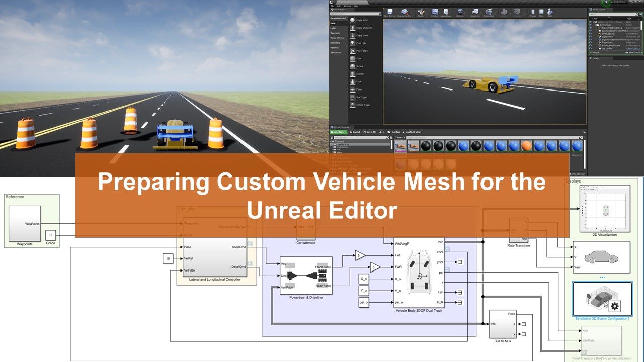
Task: Toggle visibility of Light Source in World Outliner
Action: click(x=590, y=36)
